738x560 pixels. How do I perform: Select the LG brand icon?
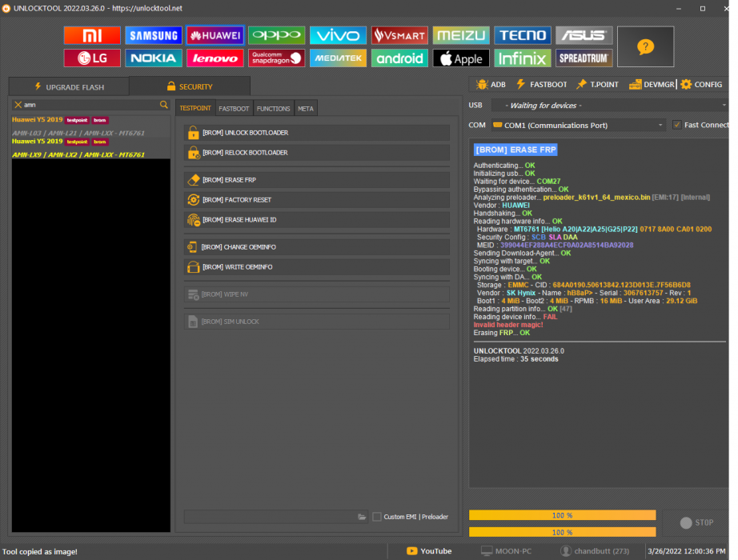pyautogui.click(x=92, y=58)
